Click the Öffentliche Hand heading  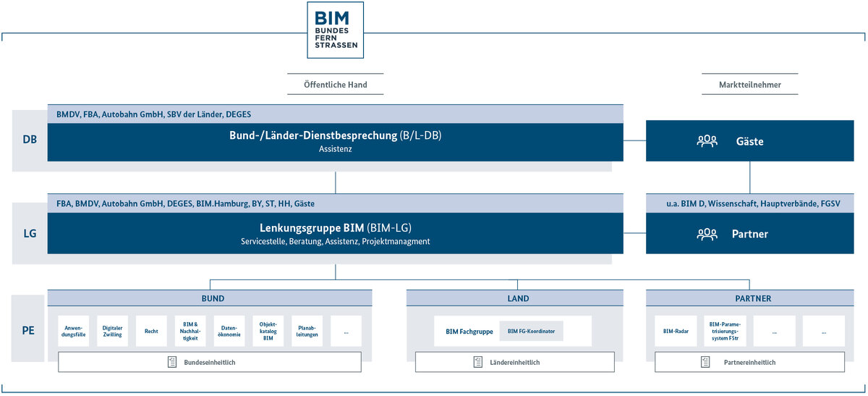pyautogui.click(x=336, y=85)
